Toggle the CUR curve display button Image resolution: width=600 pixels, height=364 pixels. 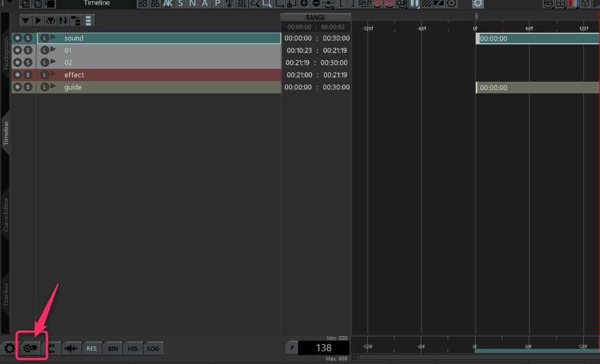coord(402,4)
